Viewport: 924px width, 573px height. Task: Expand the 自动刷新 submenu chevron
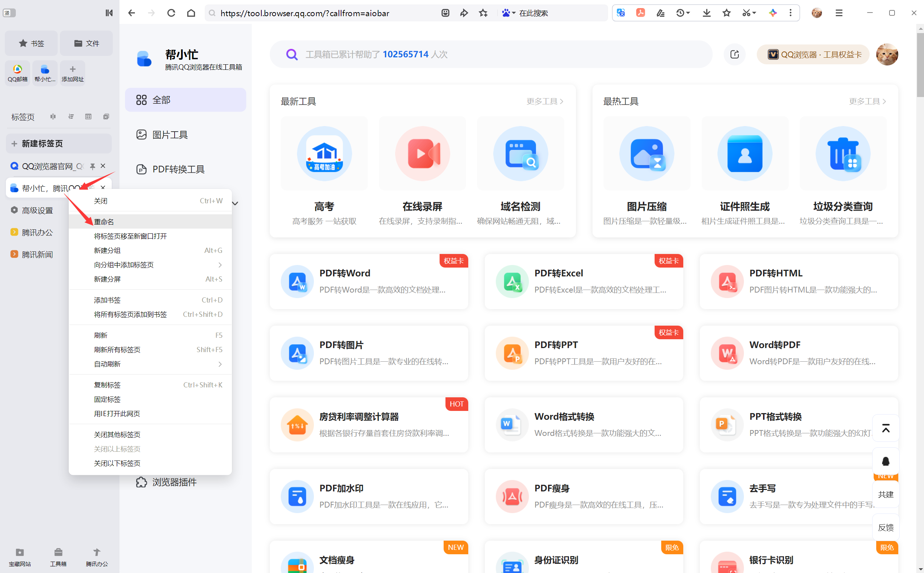pos(220,364)
